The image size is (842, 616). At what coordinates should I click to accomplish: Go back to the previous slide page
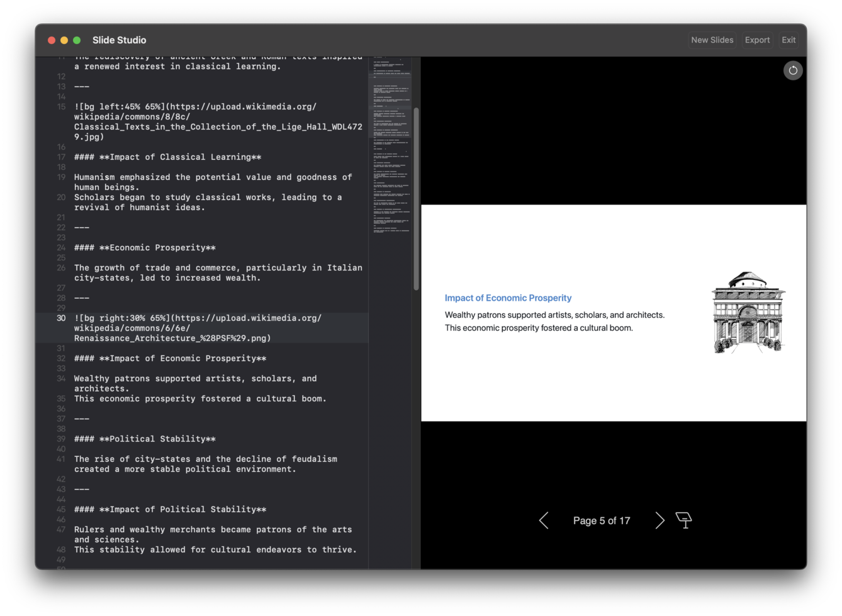tap(544, 520)
